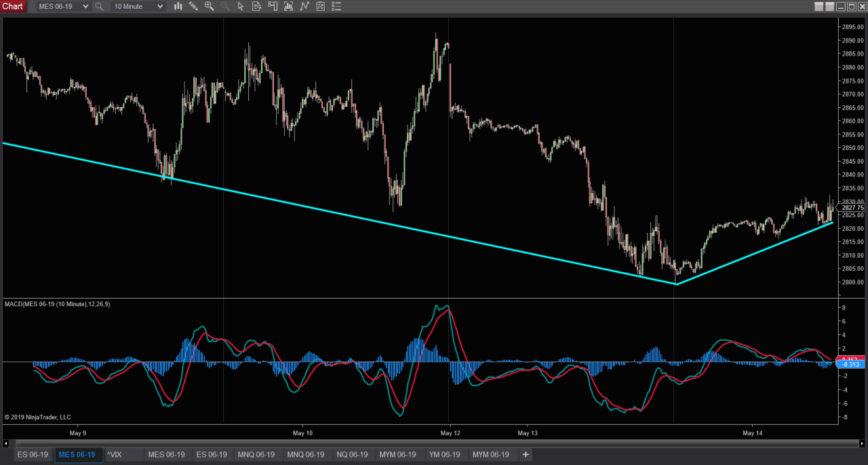Open the strategies icon in toolbar
The width and height of the screenshot is (868, 465).
[304, 6]
